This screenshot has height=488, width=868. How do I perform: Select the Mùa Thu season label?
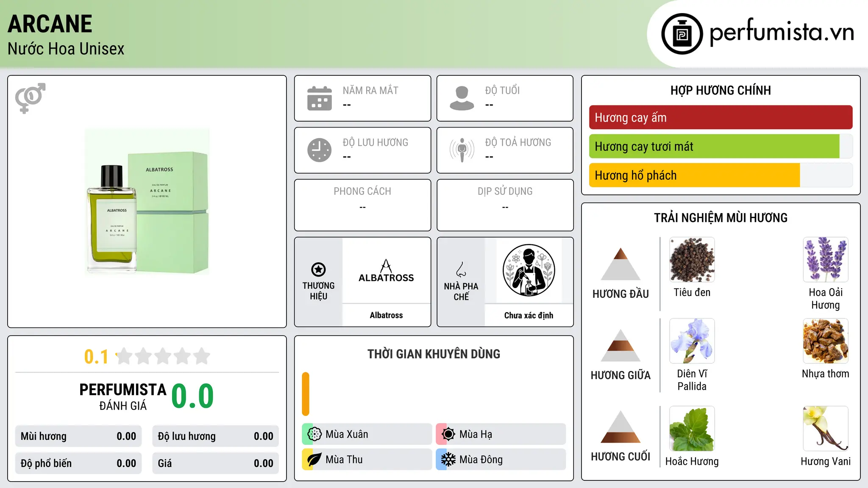coord(344,460)
